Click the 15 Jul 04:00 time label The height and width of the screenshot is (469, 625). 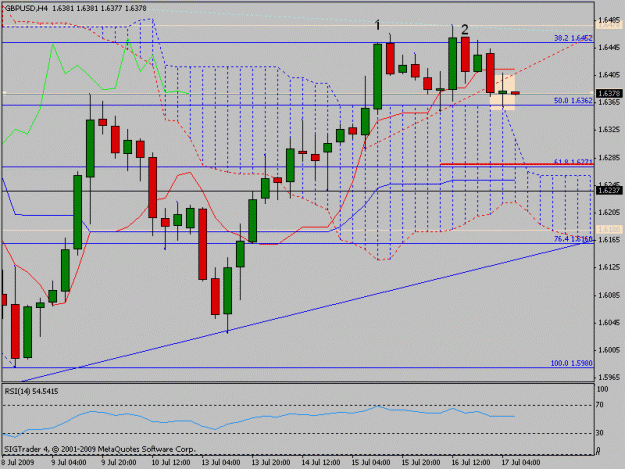371,462
